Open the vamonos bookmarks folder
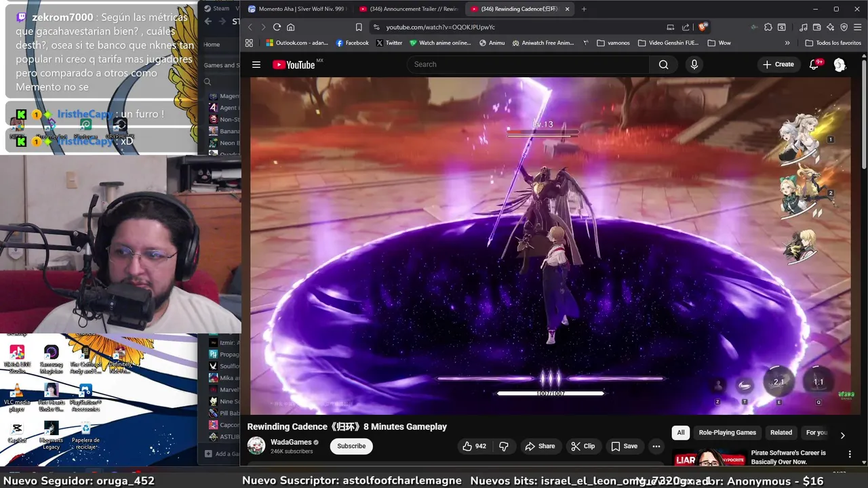This screenshot has width=868, height=488. click(613, 43)
